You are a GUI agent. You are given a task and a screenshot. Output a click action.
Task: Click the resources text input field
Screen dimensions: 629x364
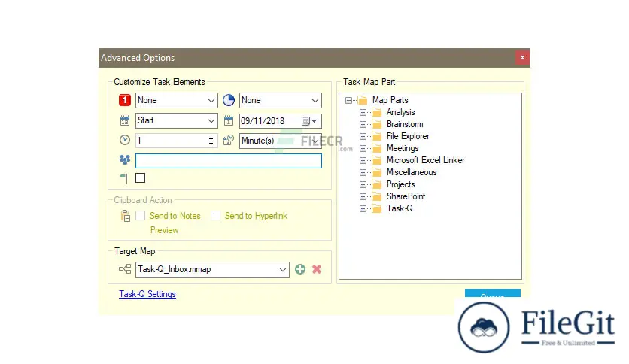(229, 161)
